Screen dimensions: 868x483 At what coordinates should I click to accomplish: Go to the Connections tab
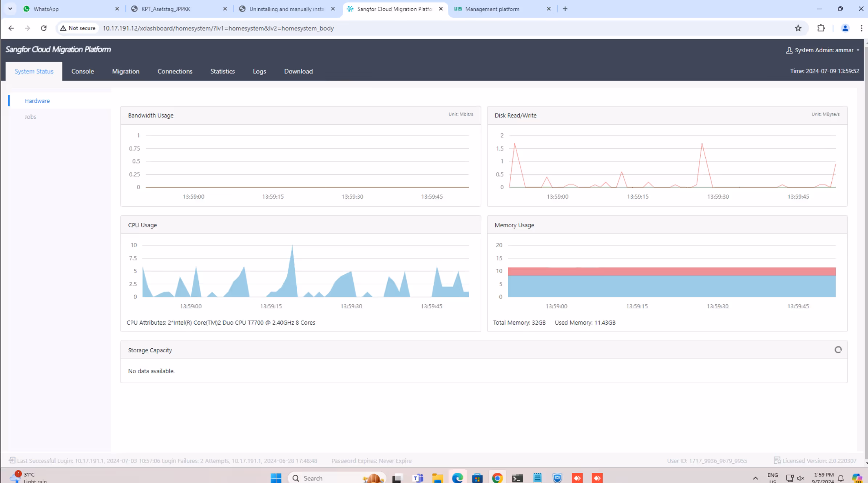[175, 71]
